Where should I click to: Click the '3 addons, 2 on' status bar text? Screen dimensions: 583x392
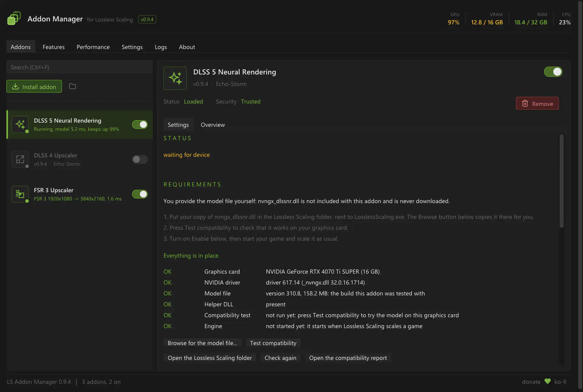[101, 382]
